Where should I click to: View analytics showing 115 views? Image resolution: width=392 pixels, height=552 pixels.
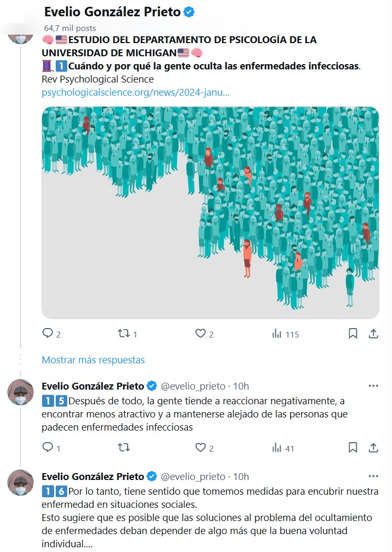pos(277,333)
